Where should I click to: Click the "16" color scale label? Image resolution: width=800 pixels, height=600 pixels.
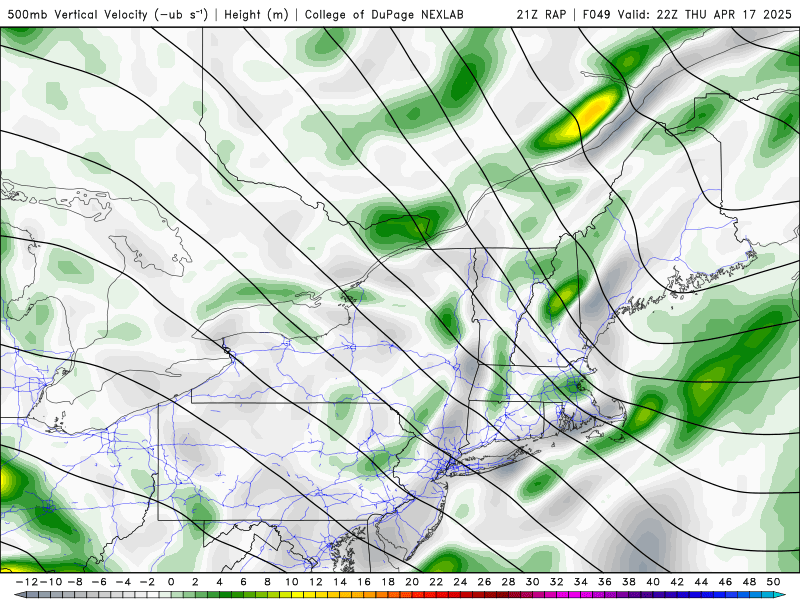364,582
